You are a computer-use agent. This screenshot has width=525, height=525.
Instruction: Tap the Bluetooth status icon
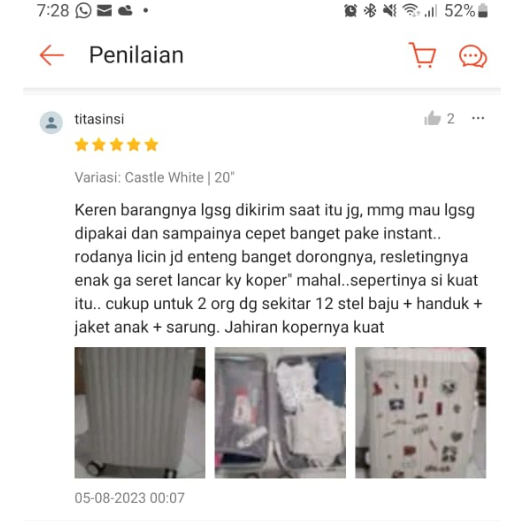pyautogui.click(x=370, y=11)
